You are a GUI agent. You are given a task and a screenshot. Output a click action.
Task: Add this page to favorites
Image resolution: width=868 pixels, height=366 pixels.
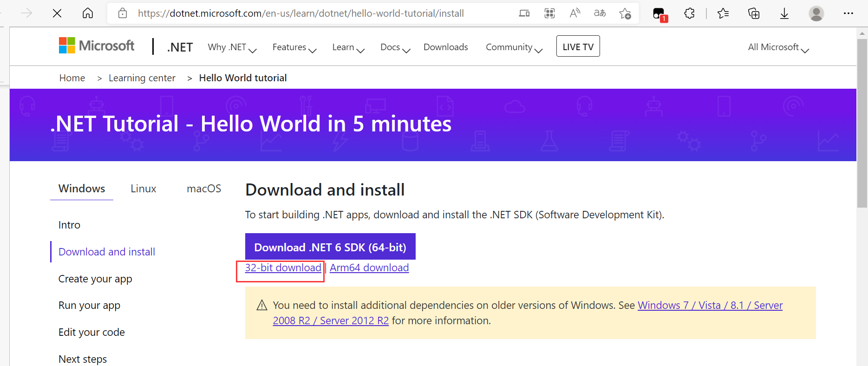click(x=625, y=13)
